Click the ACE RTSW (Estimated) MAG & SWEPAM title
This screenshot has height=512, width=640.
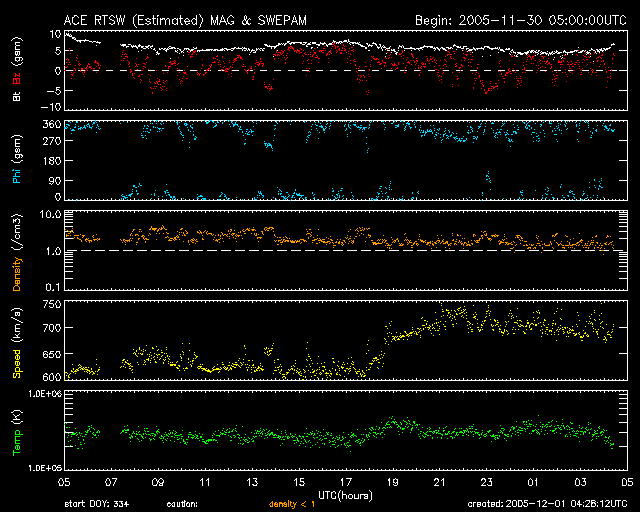click(184, 19)
